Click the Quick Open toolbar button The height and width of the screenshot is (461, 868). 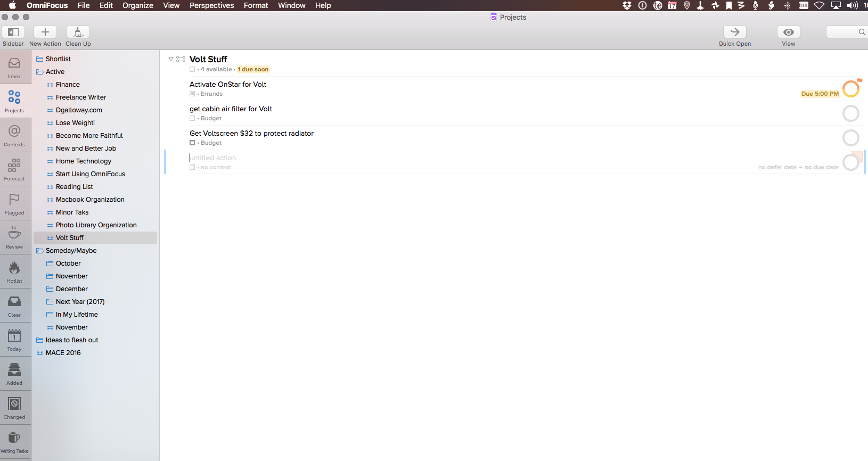click(735, 32)
